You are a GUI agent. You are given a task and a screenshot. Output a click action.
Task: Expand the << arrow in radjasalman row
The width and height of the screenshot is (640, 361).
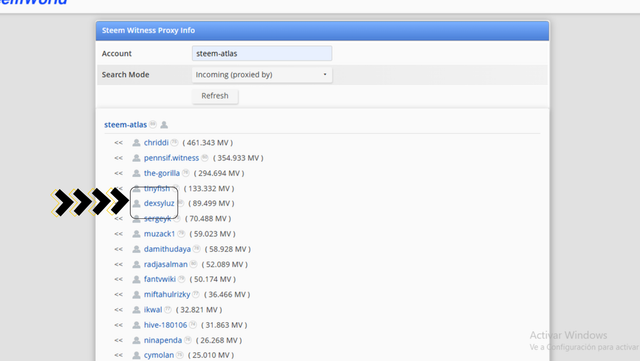[118, 264]
